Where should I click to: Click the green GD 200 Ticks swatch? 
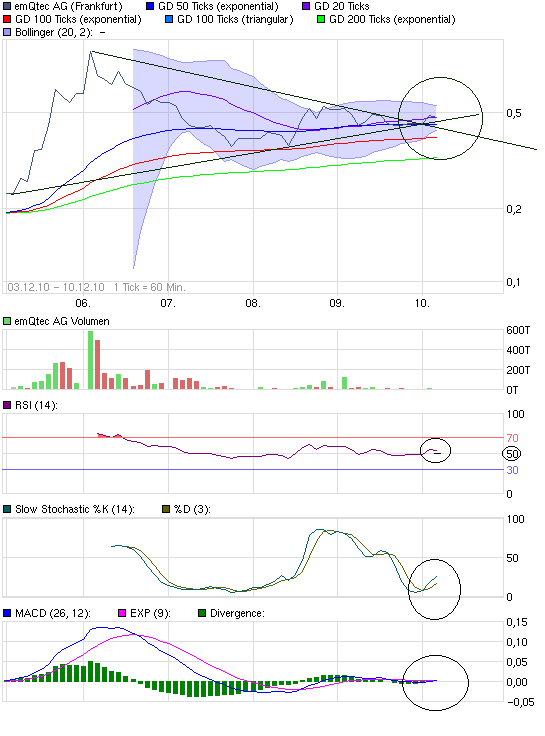coord(321,20)
